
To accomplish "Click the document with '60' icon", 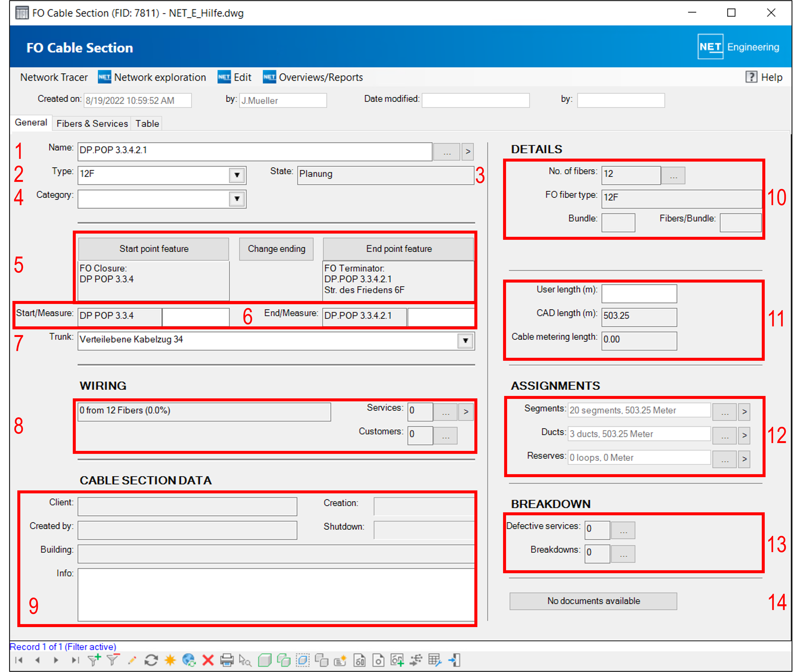I will (359, 660).
